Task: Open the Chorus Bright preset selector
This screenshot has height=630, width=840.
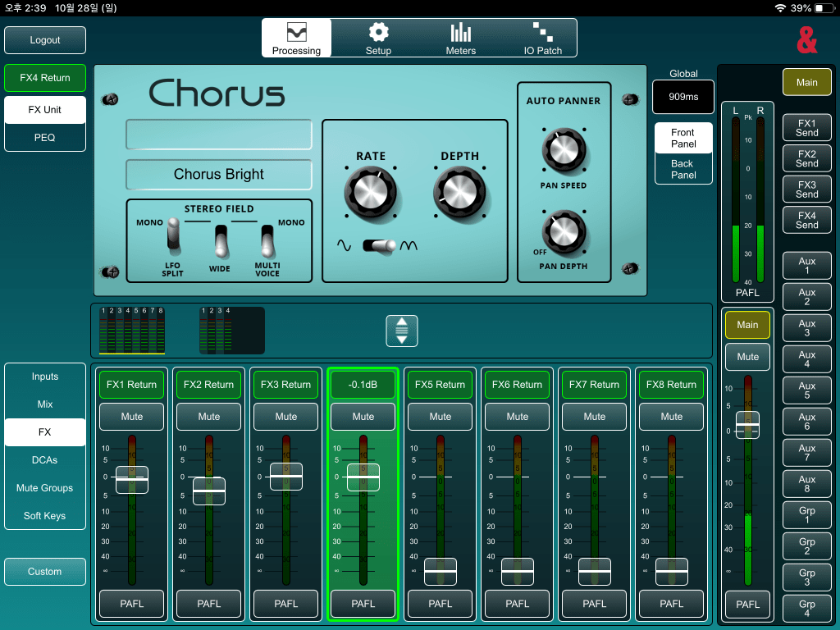Action: tap(219, 175)
